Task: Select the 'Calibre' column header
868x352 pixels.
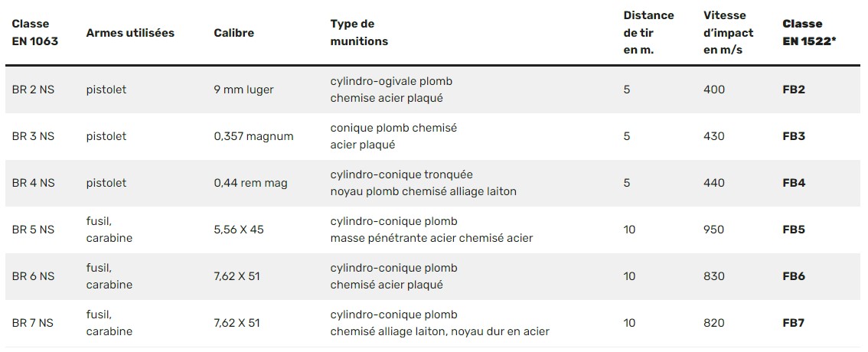Action: click(x=233, y=33)
